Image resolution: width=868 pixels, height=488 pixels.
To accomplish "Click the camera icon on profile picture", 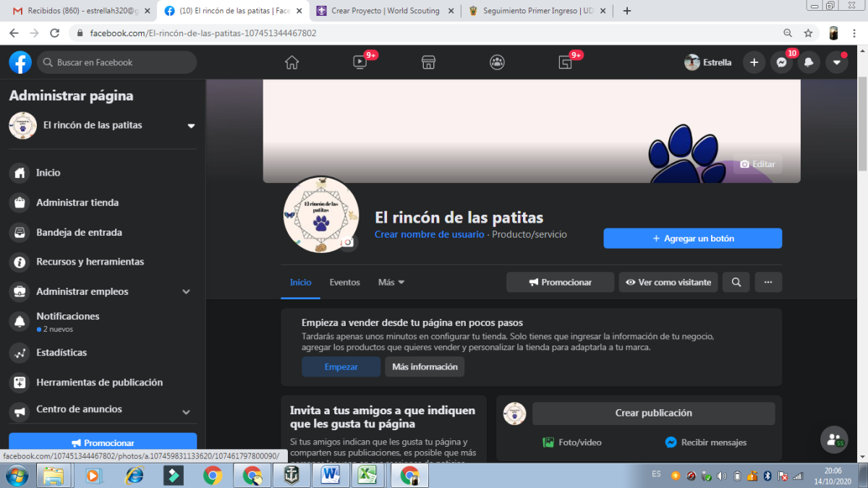I will pos(348,242).
